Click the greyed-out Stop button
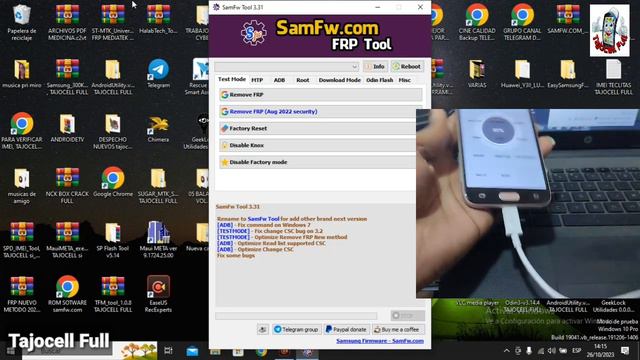The height and width of the screenshot is (360, 640). (x=407, y=316)
